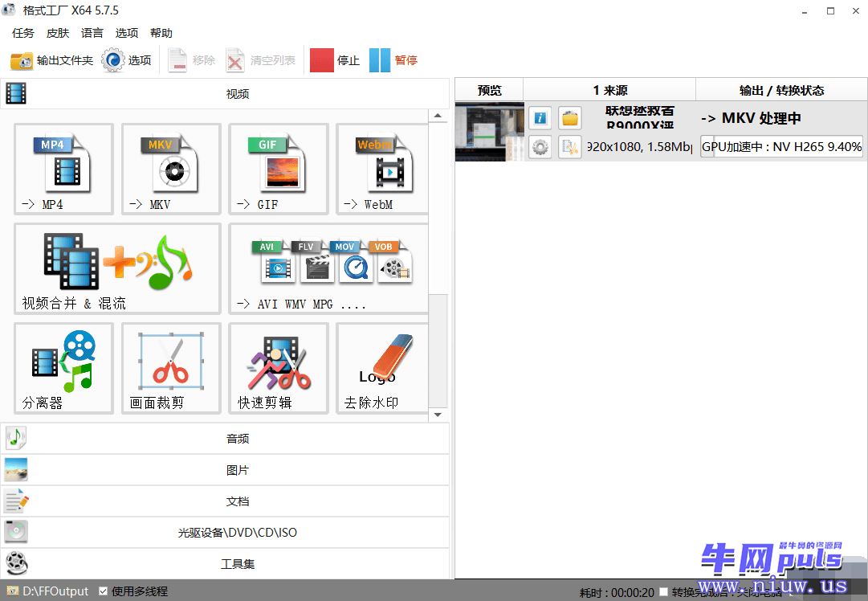Open the task output settings gear icon
Screen dimensions: 868x601
540,147
